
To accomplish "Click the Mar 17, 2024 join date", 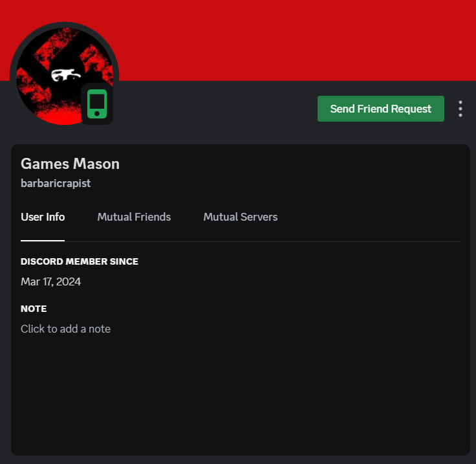I will pos(50,282).
